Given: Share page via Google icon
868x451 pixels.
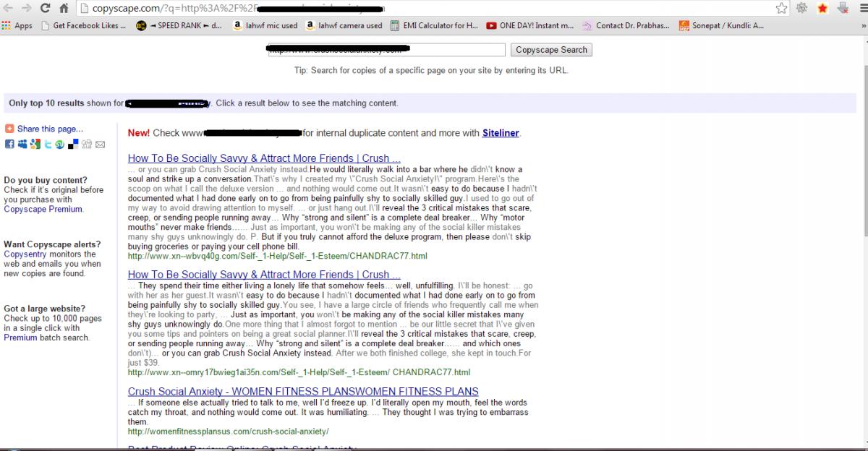Looking at the screenshot, I should [35, 144].
